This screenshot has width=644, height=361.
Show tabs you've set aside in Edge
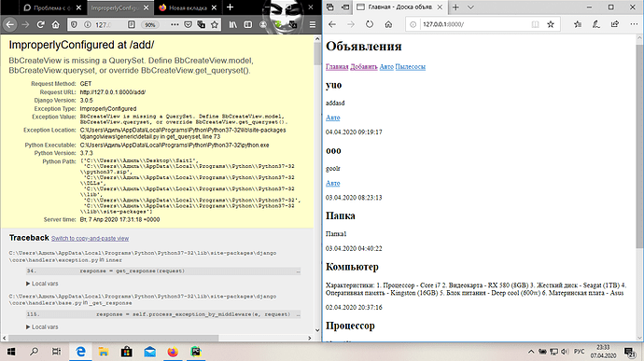point(329,7)
